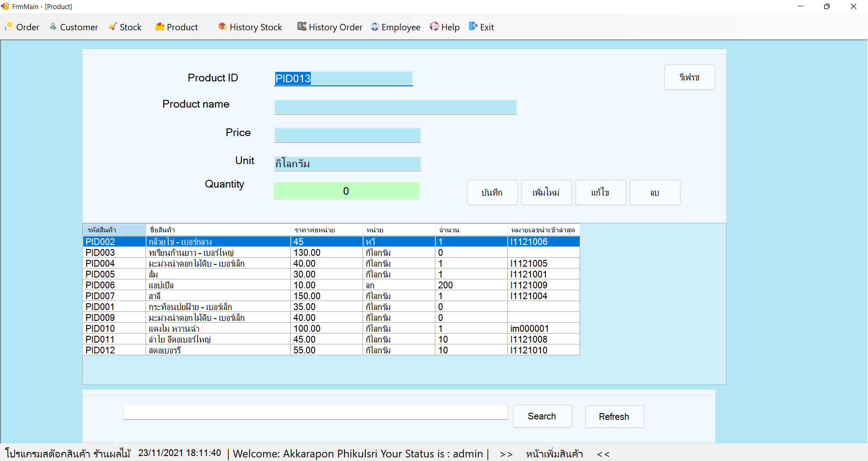
Task: Select row PID005 in product table
Action: pos(331,274)
